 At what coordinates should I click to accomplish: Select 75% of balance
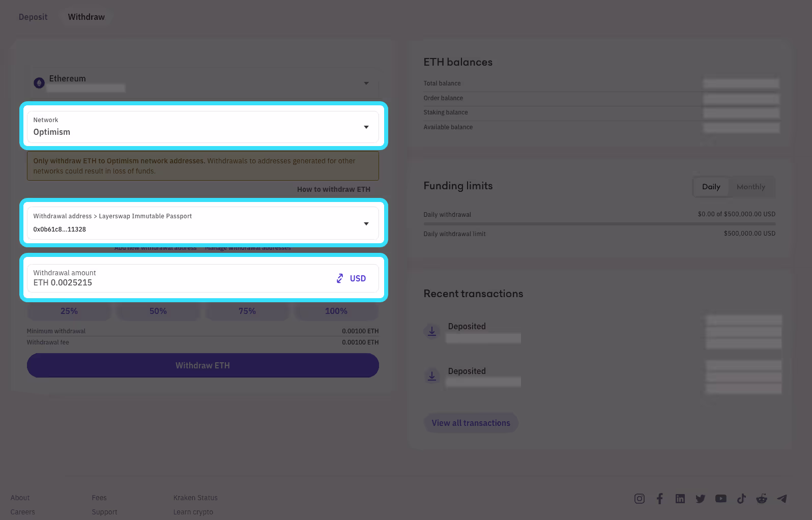[x=247, y=311]
